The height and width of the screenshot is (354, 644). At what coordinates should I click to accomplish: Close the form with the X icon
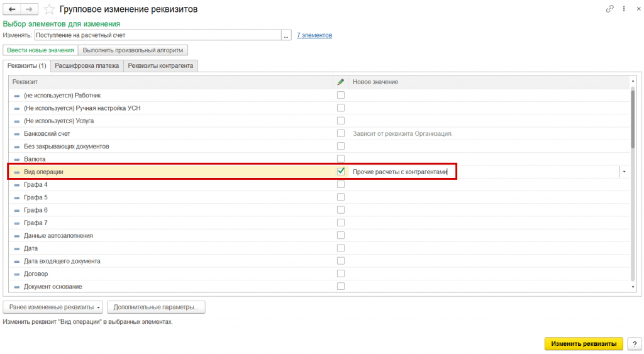635,9
